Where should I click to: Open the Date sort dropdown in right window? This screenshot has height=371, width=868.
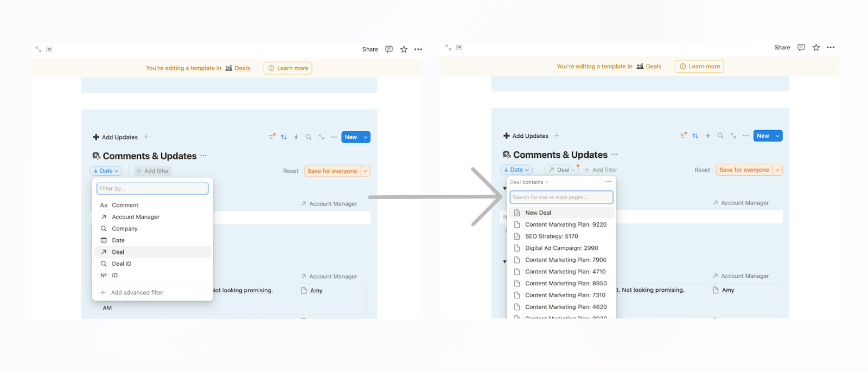point(516,170)
